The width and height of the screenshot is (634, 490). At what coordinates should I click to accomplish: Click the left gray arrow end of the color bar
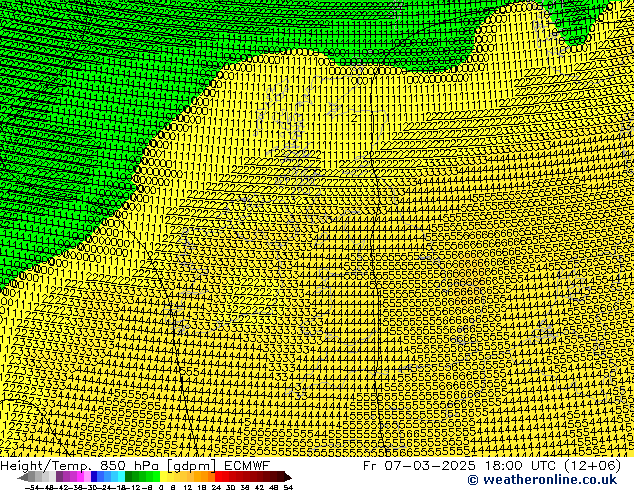coord(23,477)
